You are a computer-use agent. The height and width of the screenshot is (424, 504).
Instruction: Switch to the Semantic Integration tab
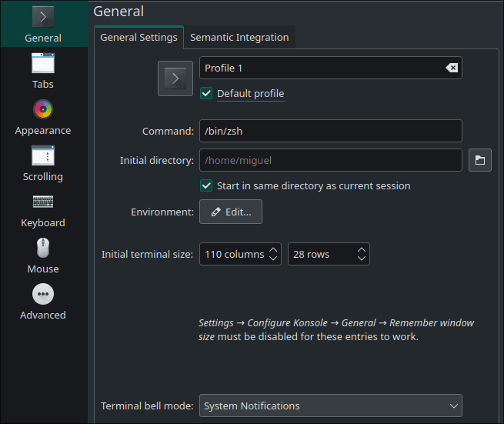[x=239, y=37]
